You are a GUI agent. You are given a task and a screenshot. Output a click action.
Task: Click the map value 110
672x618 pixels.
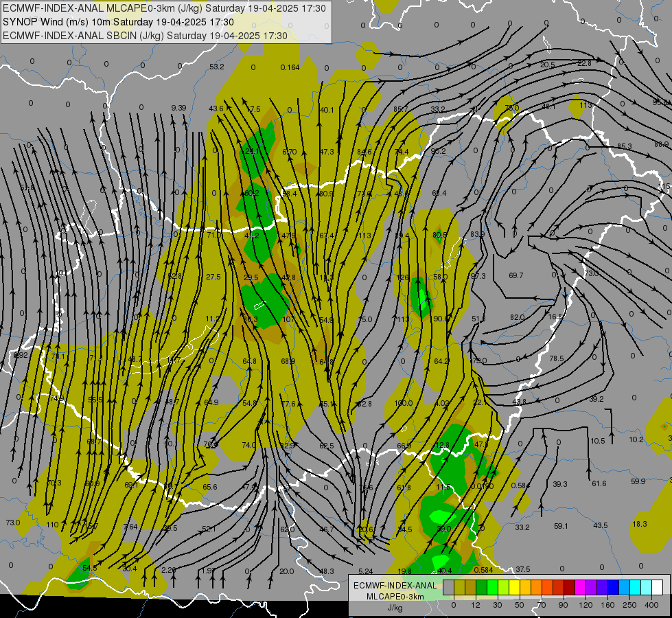point(52,525)
